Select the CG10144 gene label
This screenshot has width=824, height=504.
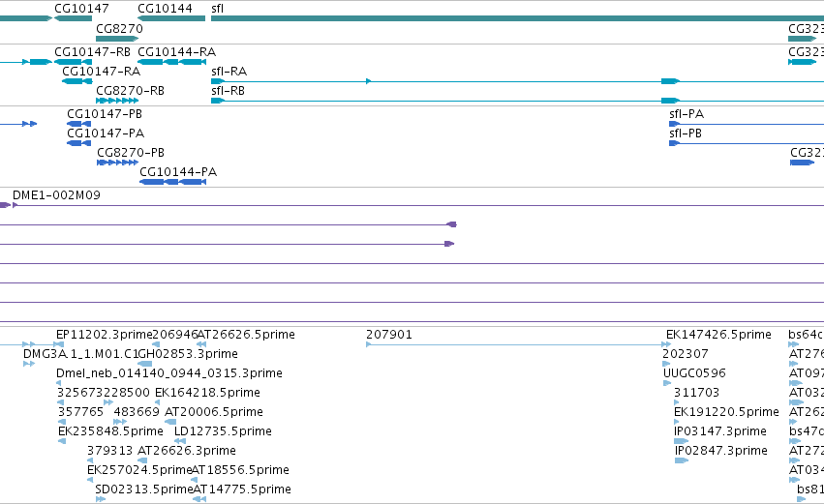click(x=165, y=9)
